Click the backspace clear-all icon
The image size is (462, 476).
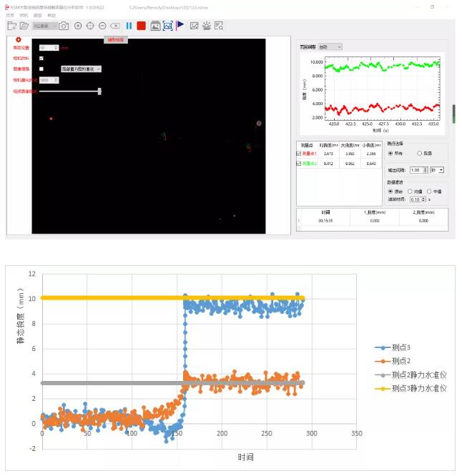(x=115, y=26)
